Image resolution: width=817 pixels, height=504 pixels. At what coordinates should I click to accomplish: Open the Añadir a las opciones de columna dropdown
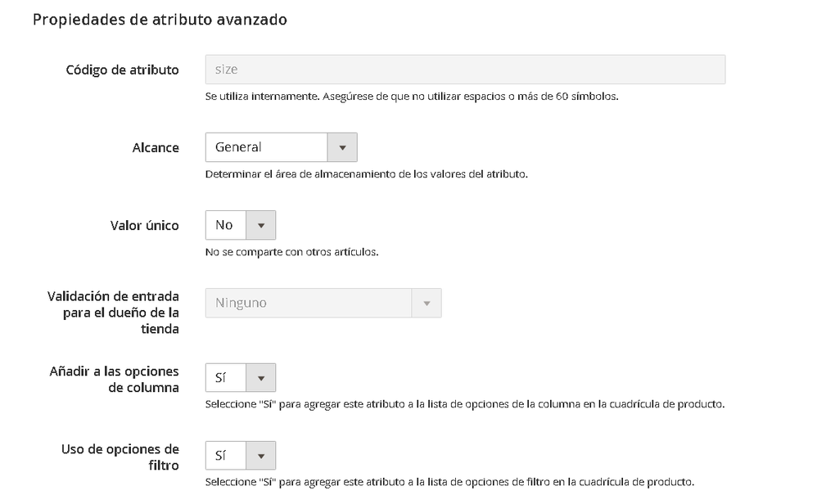pos(226,378)
